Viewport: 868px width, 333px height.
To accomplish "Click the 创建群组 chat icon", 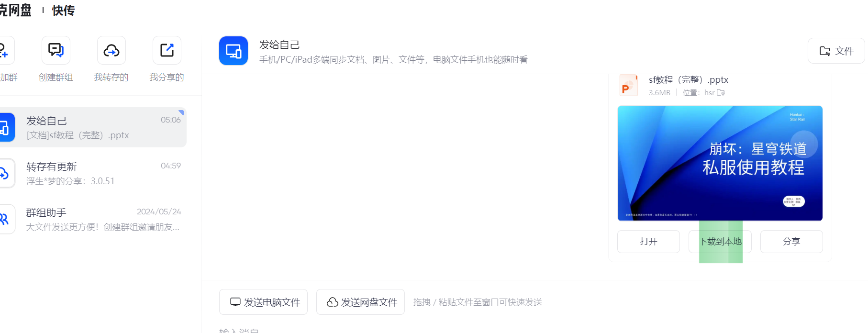I will (x=56, y=50).
